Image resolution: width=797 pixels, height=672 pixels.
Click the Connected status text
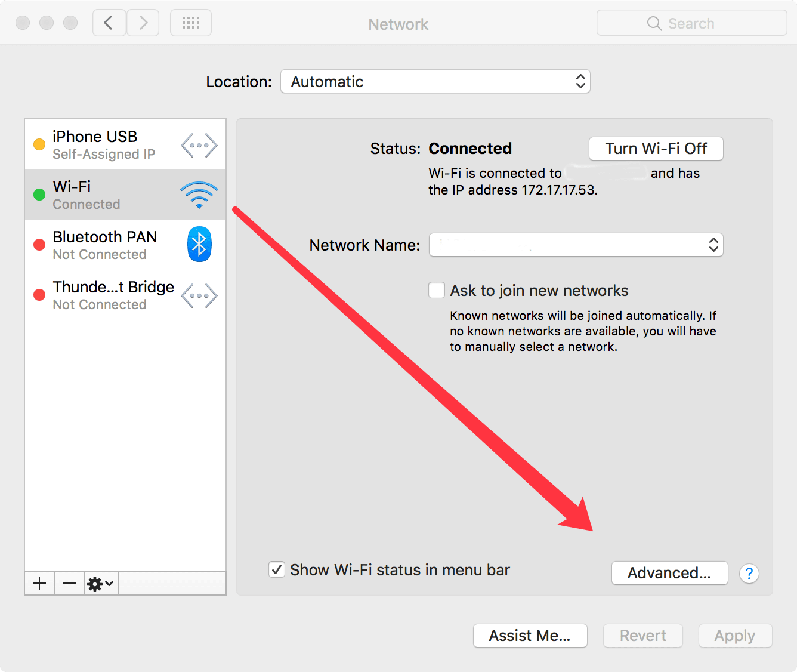(x=470, y=148)
